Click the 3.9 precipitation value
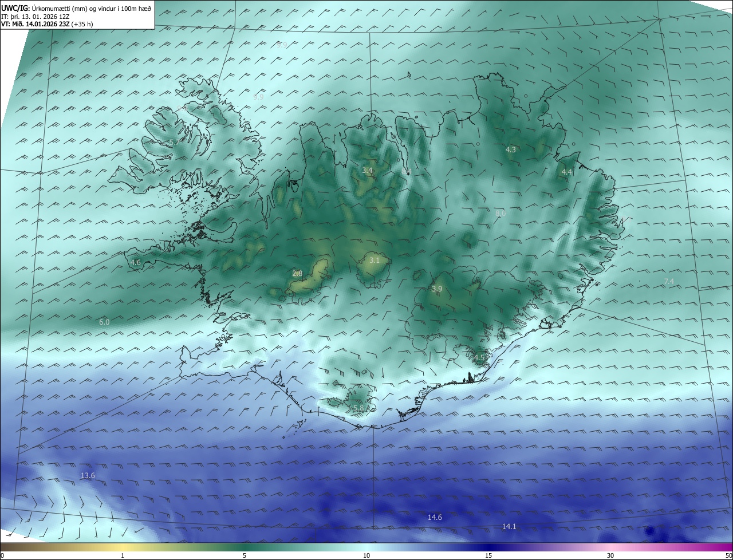Screen dimensions: 733x560 (x=437, y=289)
